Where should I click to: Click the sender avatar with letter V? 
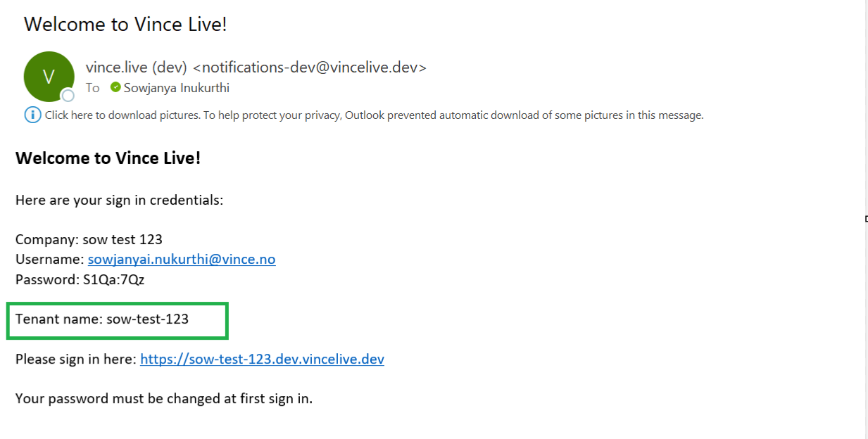49,77
